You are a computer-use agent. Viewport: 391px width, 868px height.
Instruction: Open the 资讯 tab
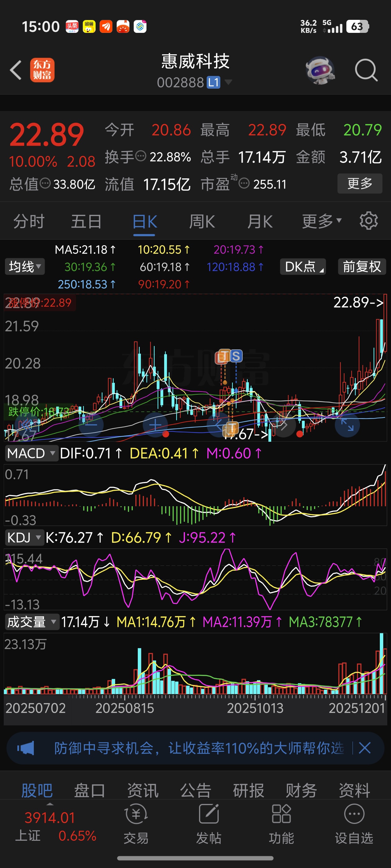[x=143, y=790]
